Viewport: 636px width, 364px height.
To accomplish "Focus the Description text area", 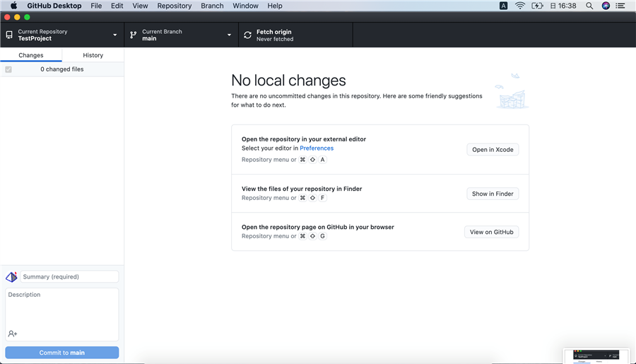I will 62,315.
